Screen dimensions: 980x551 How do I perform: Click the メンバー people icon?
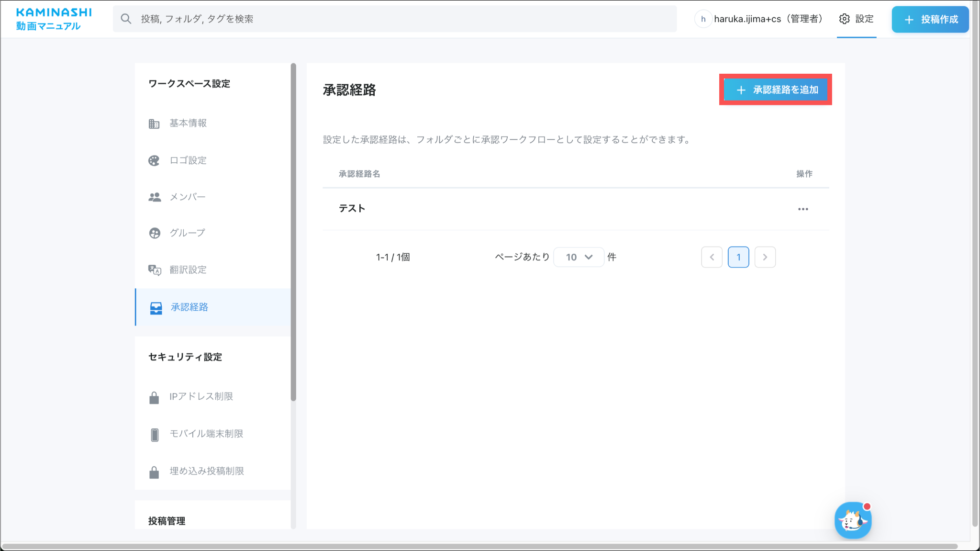154,197
